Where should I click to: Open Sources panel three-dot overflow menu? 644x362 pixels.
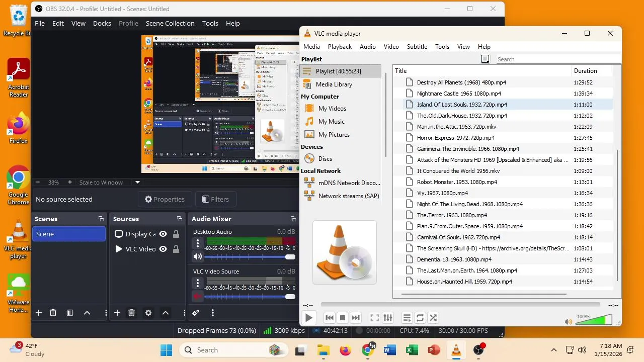coord(184,313)
